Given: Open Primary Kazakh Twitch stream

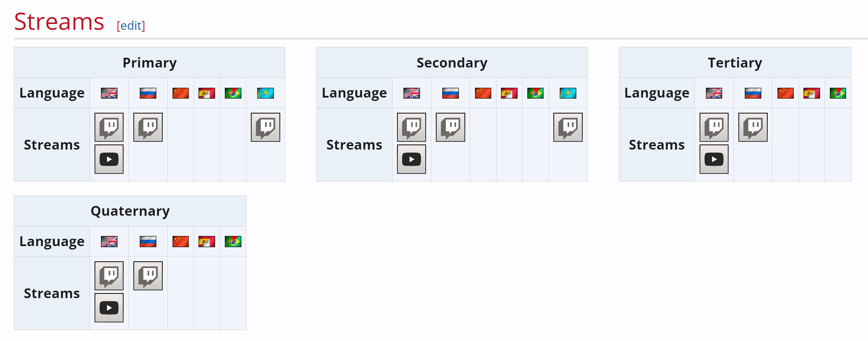Looking at the screenshot, I should (x=265, y=127).
